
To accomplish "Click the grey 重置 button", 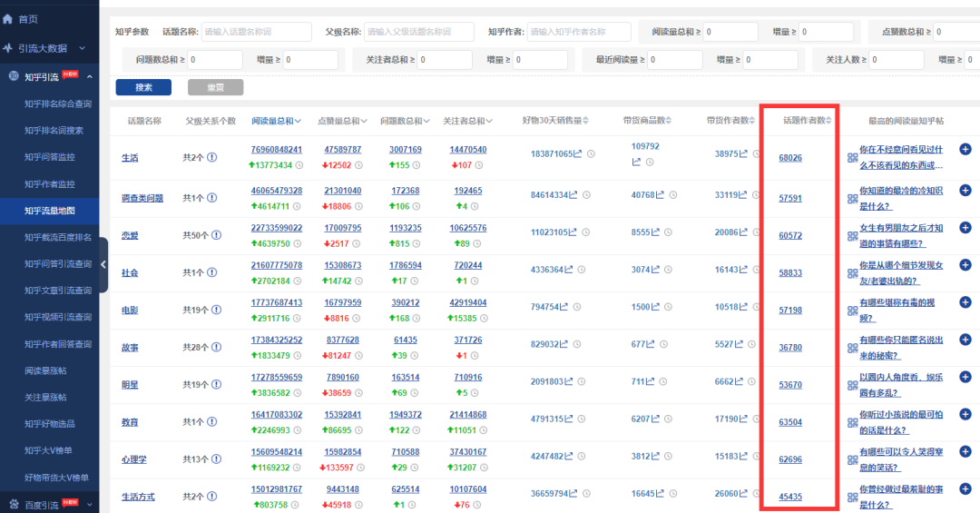I will pyautogui.click(x=216, y=87).
